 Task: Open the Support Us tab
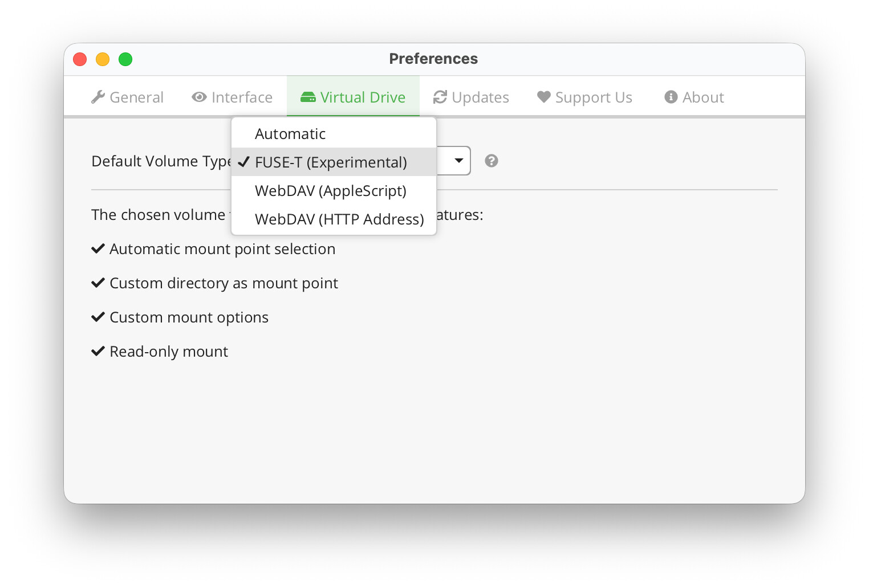point(584,97)
